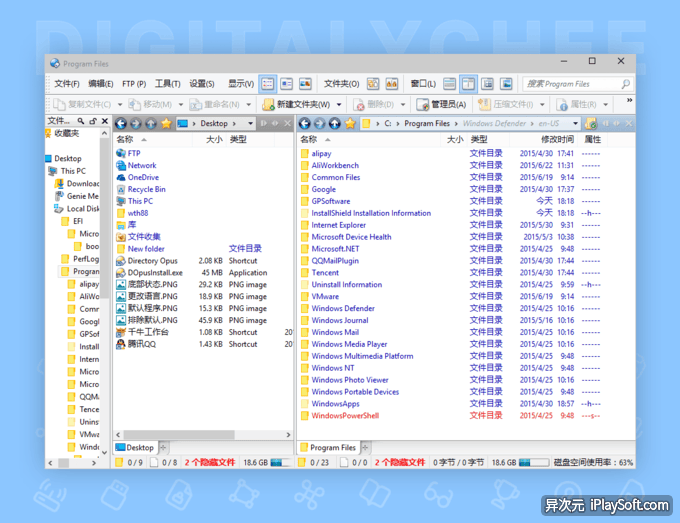Screen dimensions: 680x523
Task: Go back in the Desktop pane
Action: point(121,124)
